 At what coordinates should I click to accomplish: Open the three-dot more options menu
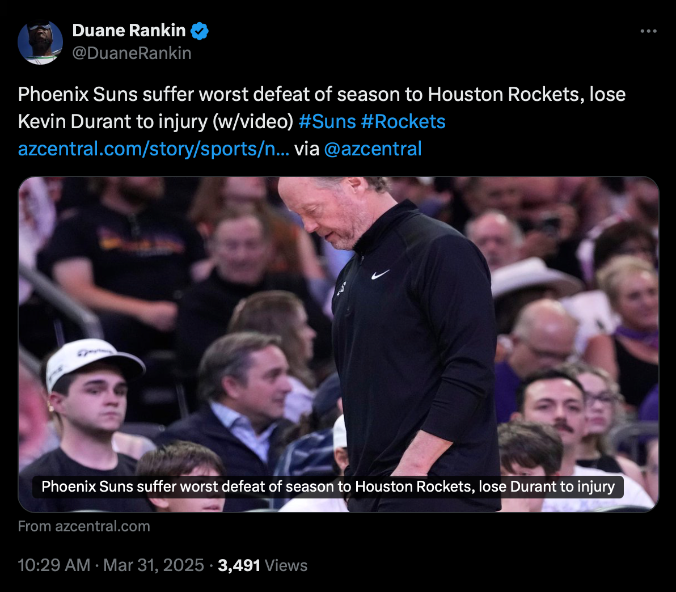pos(648,31)
